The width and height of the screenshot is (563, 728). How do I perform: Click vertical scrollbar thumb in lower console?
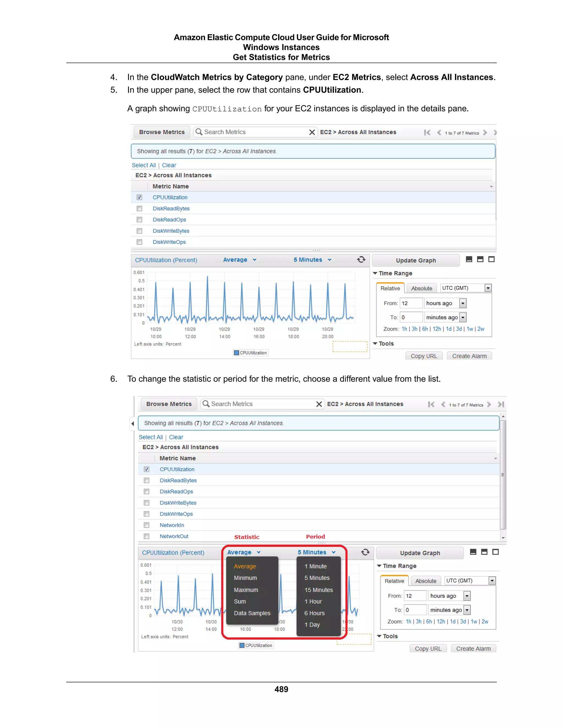tap(503, 475)
